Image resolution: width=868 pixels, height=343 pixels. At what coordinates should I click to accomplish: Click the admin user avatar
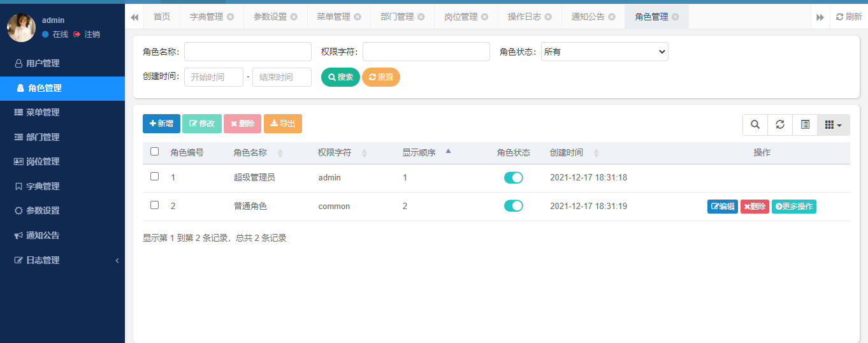pyautogui.click(x=21, y=27)
